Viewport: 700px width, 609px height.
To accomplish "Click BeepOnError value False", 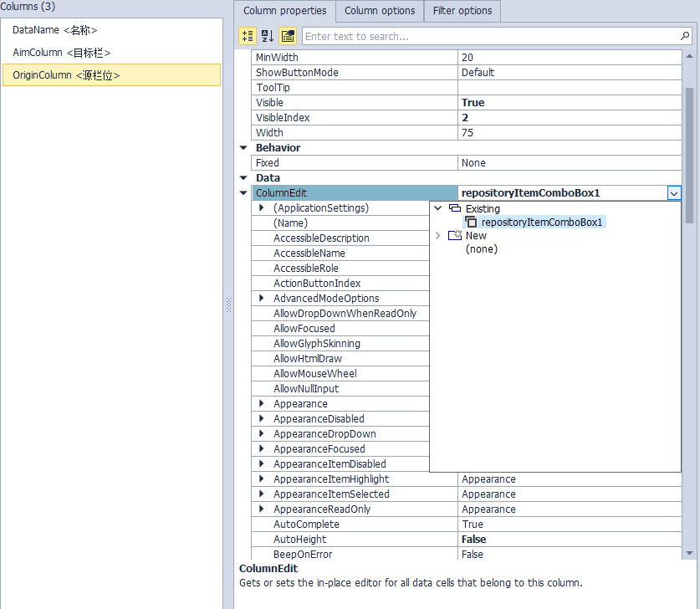I will pyautogui.click(x=570, y=554).
